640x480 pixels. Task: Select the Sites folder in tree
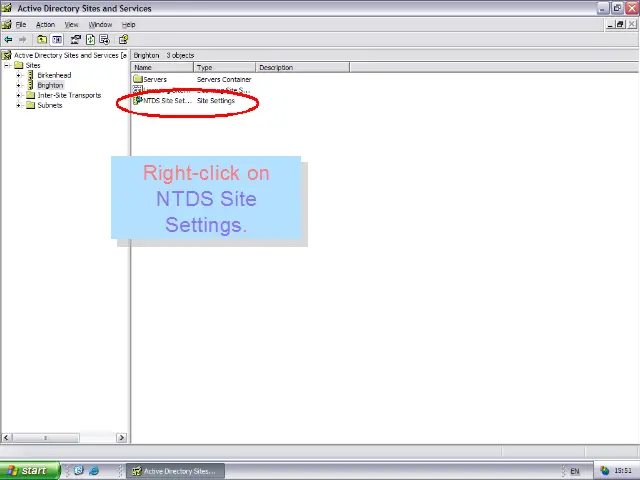[x=33, y=65]
